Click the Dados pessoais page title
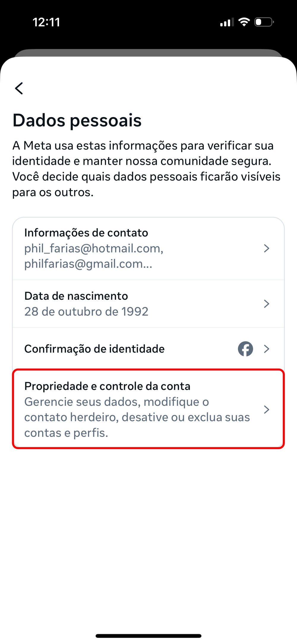297x644 pixels. coord(77,120)
